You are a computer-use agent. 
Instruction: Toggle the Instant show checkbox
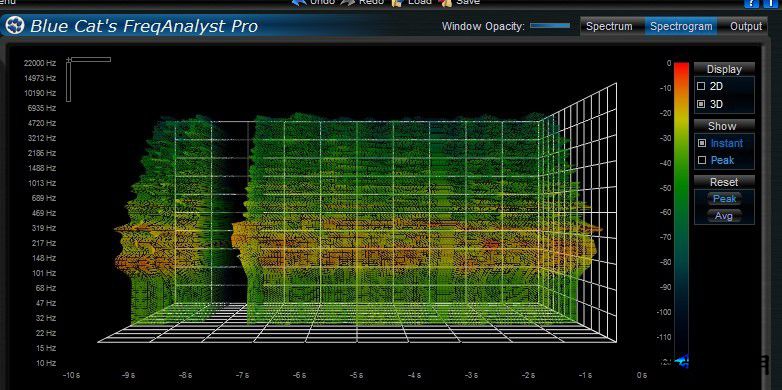[x=702, y=143]
